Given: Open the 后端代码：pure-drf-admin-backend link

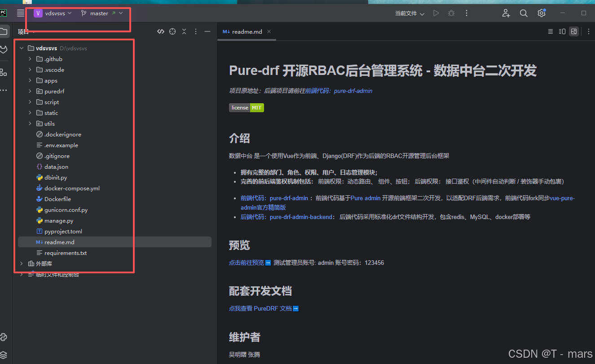Looking at the screenshot, I should (287, 217).
